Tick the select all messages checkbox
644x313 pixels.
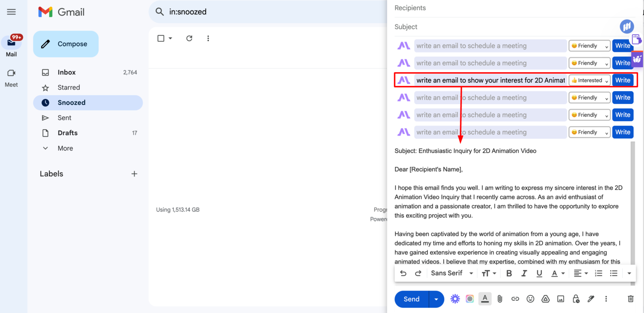pyautogui.click(x=161, y=38)
